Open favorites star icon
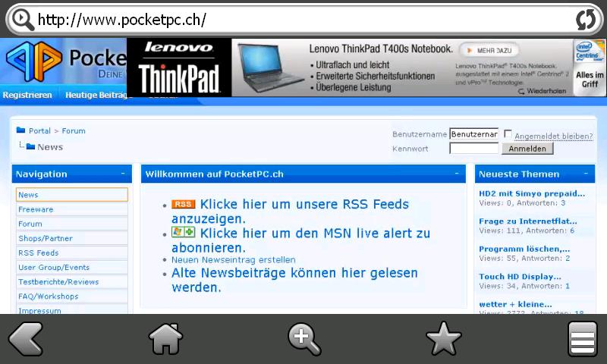The width and height of the screenshot is (607, 364). pos(444,338)
